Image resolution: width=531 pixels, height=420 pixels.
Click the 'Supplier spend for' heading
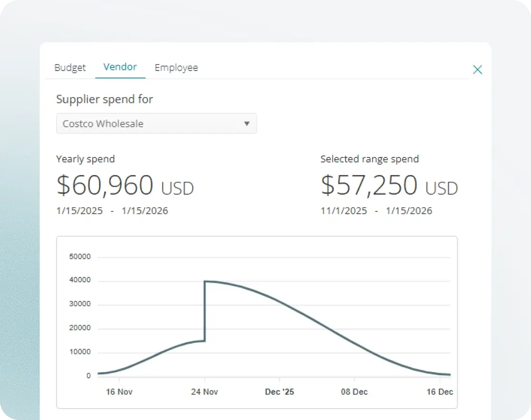click(105, 99)
